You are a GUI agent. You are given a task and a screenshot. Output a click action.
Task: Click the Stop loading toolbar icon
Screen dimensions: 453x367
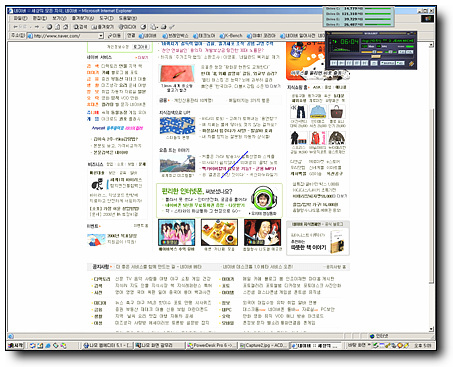tap(49, 27)
